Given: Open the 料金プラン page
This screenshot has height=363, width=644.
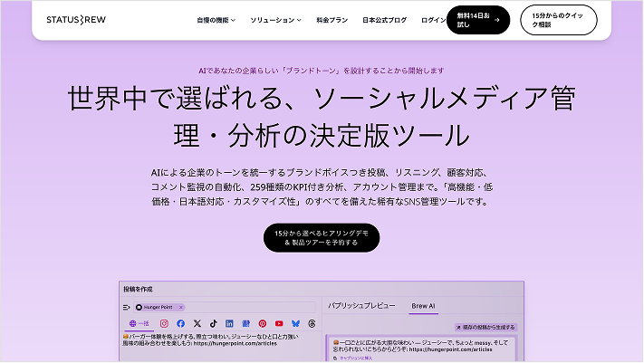Looking at the screenshot, I should pos(332,20).
